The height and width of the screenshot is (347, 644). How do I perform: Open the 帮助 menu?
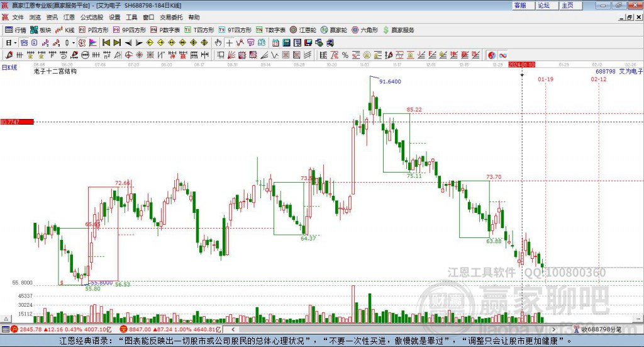[194, 17]
